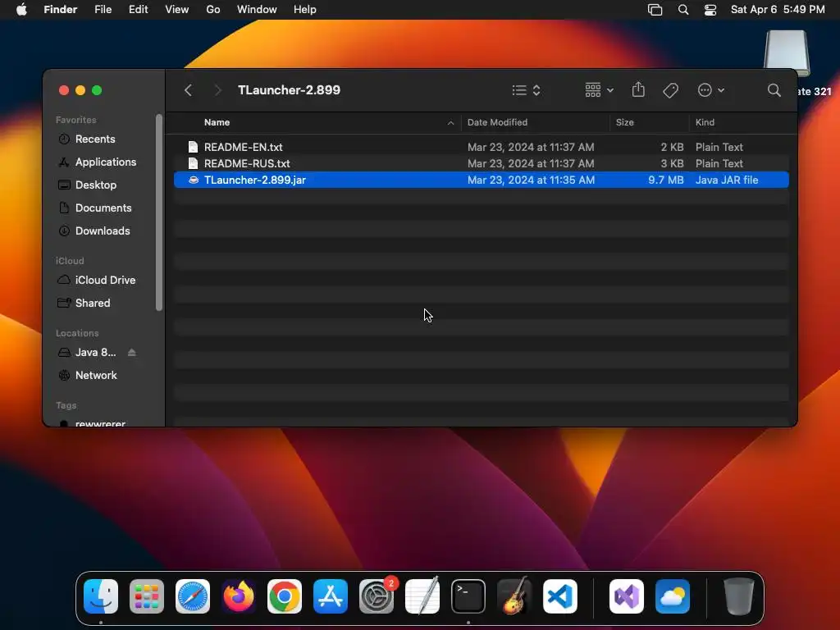
Task: Open the Apple menu
Action: click(21, 10)
